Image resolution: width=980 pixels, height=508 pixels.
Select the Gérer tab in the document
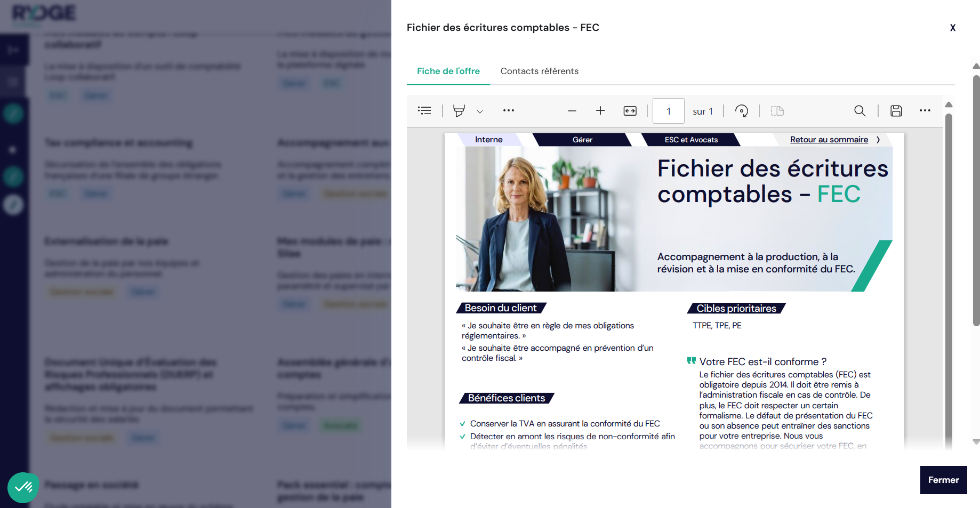(582, 140)
